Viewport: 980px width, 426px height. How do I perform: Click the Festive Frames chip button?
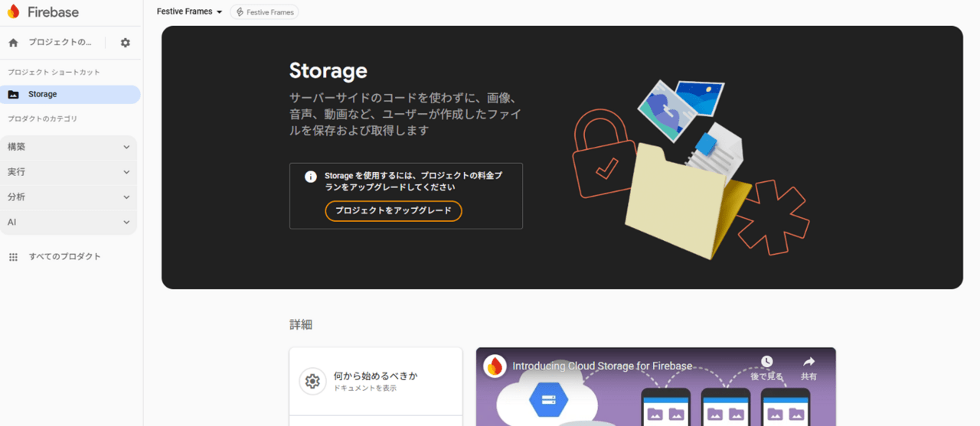click(264, 12)
